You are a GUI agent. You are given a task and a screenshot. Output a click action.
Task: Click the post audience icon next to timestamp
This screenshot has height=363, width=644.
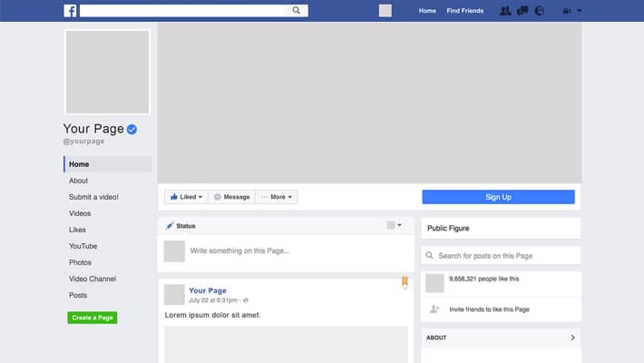click(246, 300)
